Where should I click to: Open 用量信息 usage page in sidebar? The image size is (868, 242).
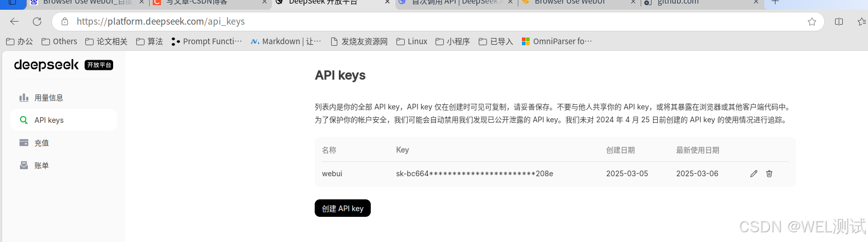pos(64,98)
